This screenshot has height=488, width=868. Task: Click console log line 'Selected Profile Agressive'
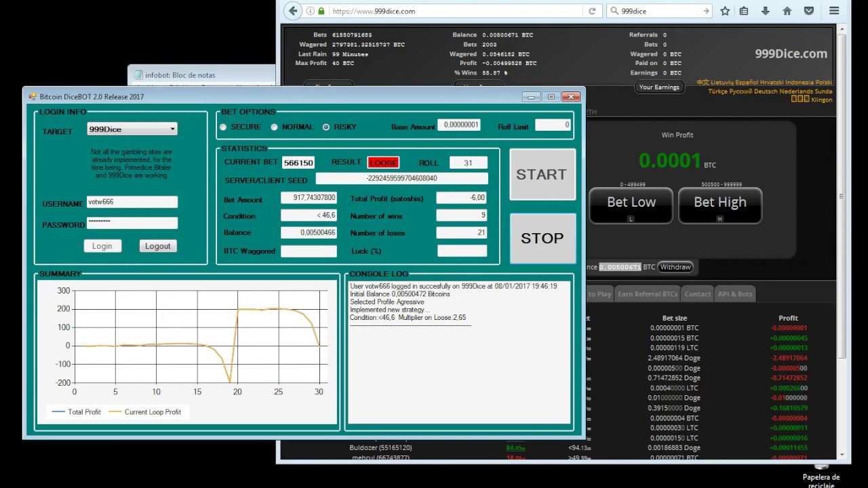coord(387,302)
